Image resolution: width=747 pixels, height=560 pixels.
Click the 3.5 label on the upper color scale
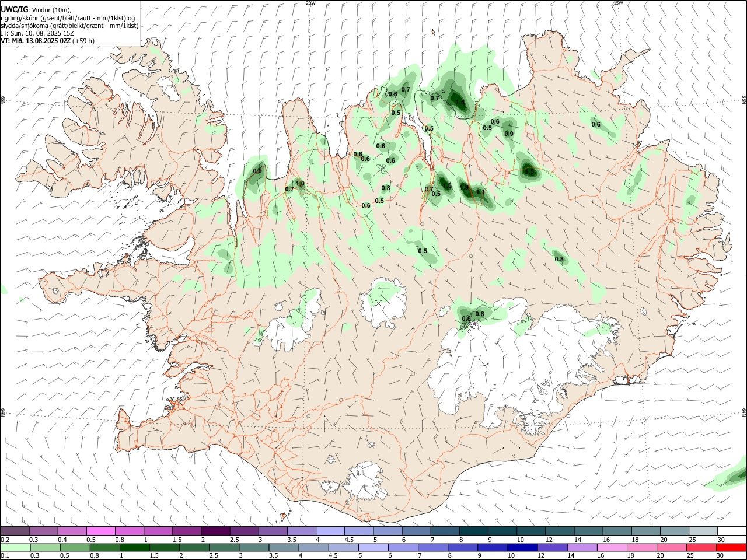point(291,540)
